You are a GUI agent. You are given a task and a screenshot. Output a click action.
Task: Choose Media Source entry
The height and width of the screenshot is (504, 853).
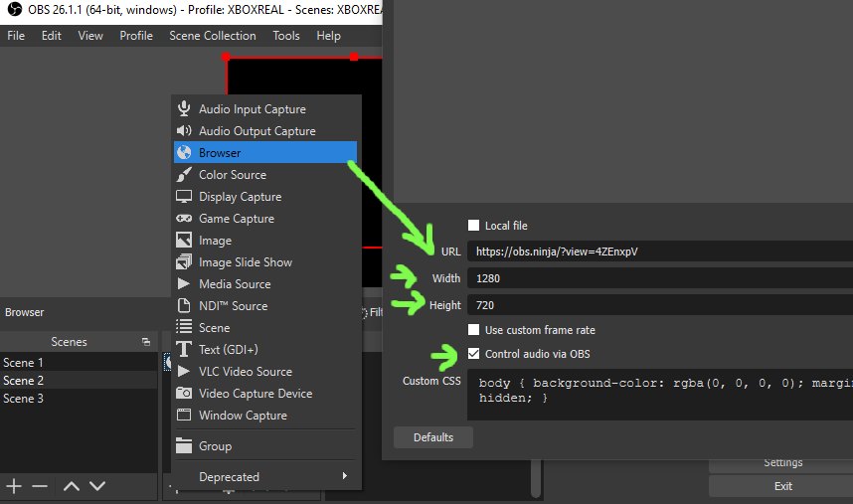tap(265, 283)
